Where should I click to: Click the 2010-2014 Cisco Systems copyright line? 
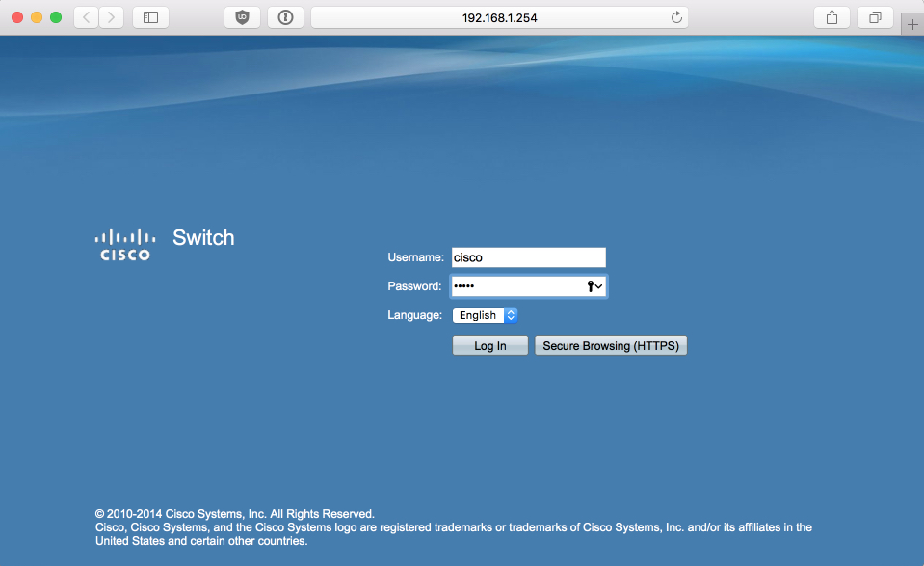[x=234, y=514]
